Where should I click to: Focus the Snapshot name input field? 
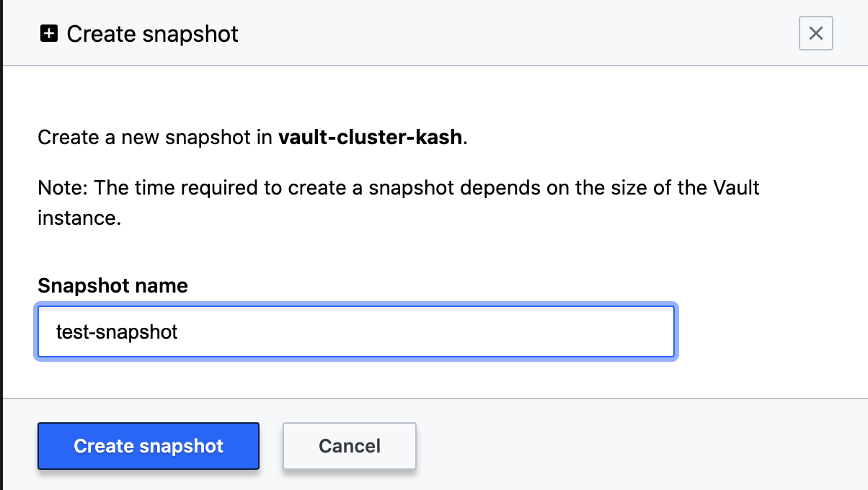click(x=355, y=331)
